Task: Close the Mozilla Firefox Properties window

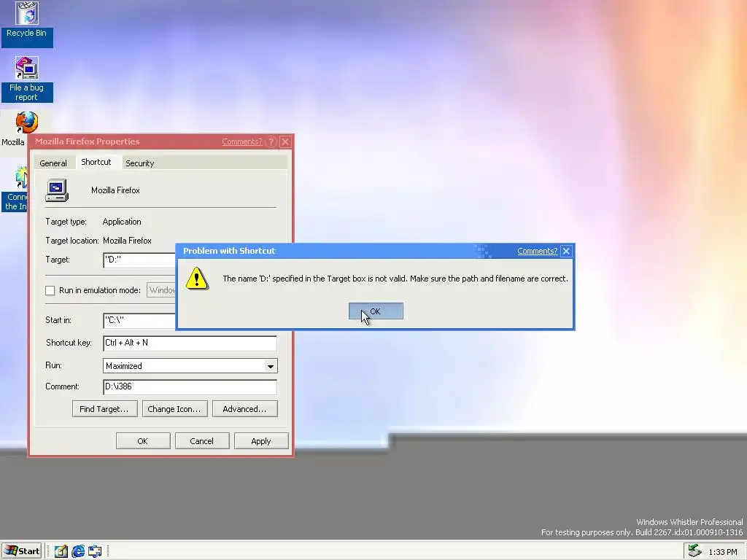Action: tap(285, 141)
